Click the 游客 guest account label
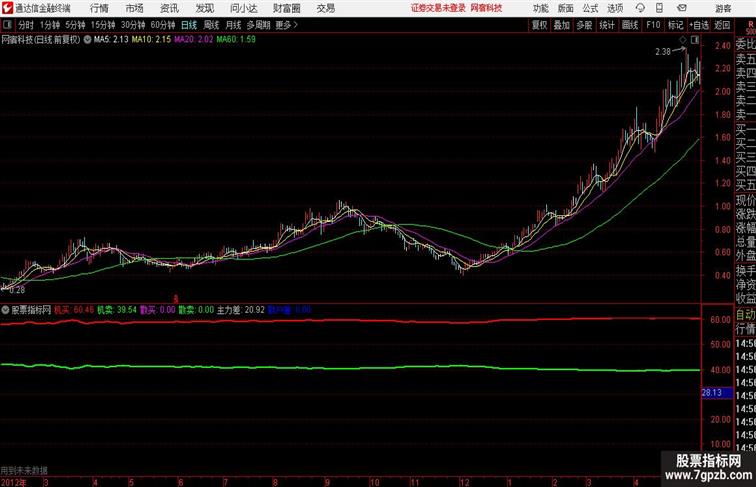Screen dimensions: 756x487 pos(723,8)
